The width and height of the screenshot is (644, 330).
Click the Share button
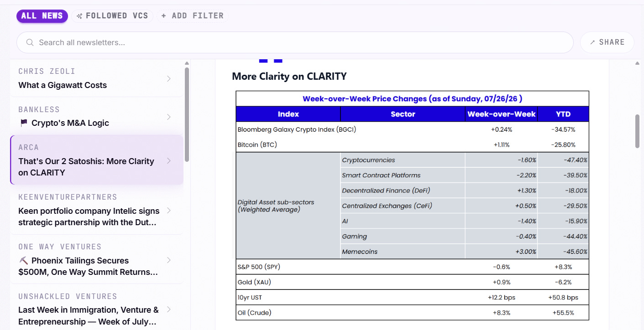[607, 42]
